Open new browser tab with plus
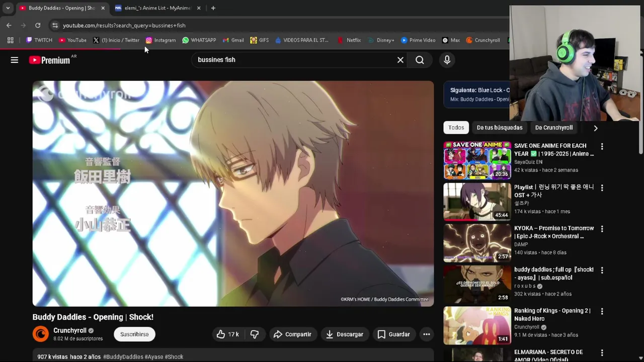The height and width of the screenshot is (362, 644). (213, 8)
